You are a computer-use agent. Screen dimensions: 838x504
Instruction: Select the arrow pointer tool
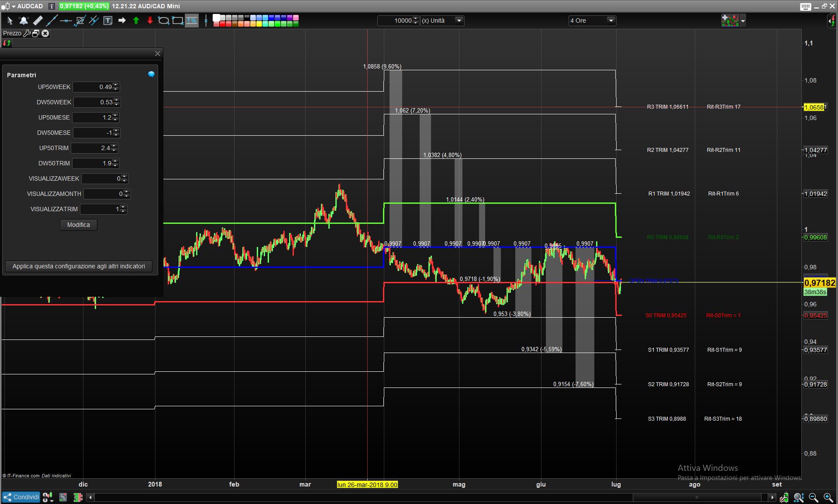tap(10, 21)
